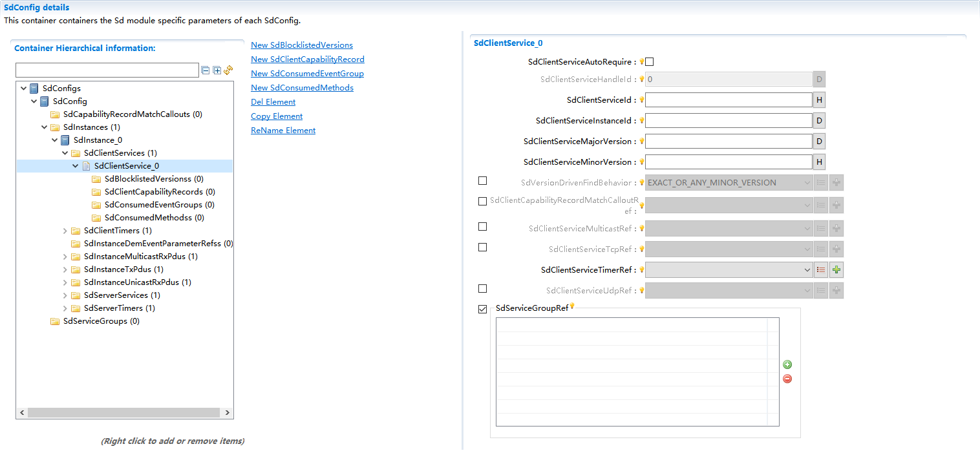The height and width of the screenshot is (453, 980).
Task: Click the H icon beside SdClientServiceMinorVersion
Action: pyautogui.click(x=818, y=162)
